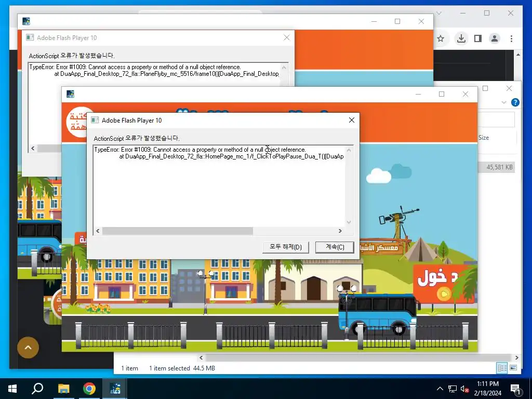Image resolution: width=532 pixels, height=399 pixels.
Task: Click vertical scroll down arrow in front error text
Action: 349,222
